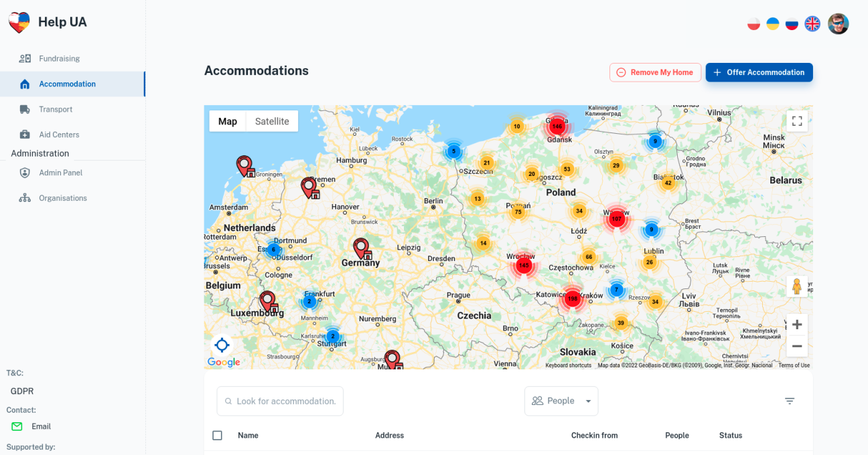Zoom out on the map
868x455 pixels.
(797, 346)
